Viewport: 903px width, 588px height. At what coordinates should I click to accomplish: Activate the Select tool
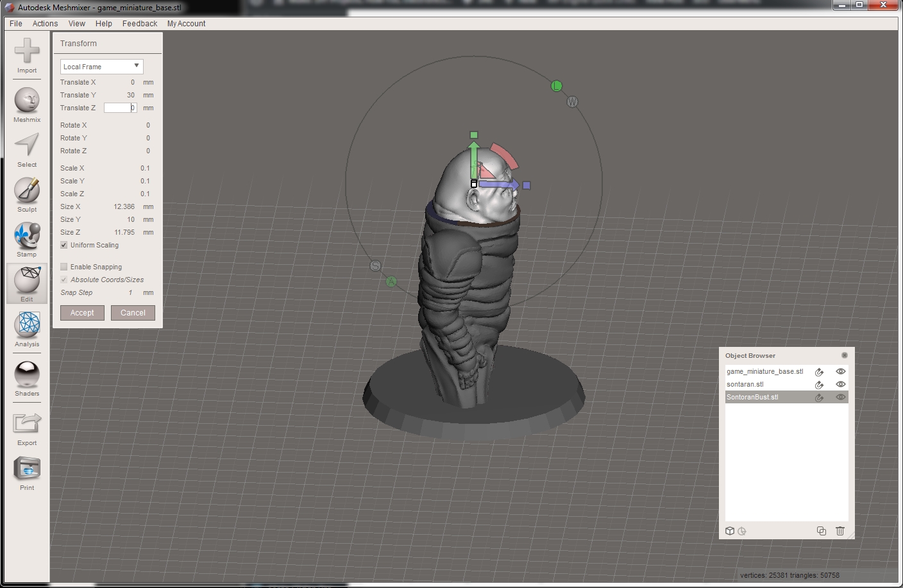[27, 149]
